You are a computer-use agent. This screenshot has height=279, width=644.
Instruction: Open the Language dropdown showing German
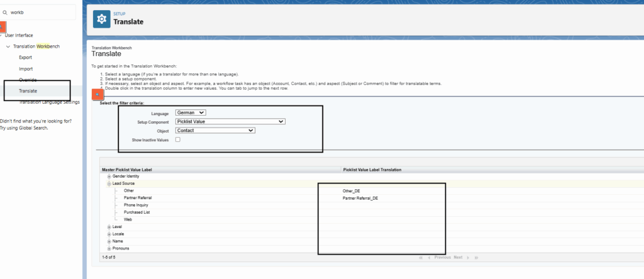point(191,112)
